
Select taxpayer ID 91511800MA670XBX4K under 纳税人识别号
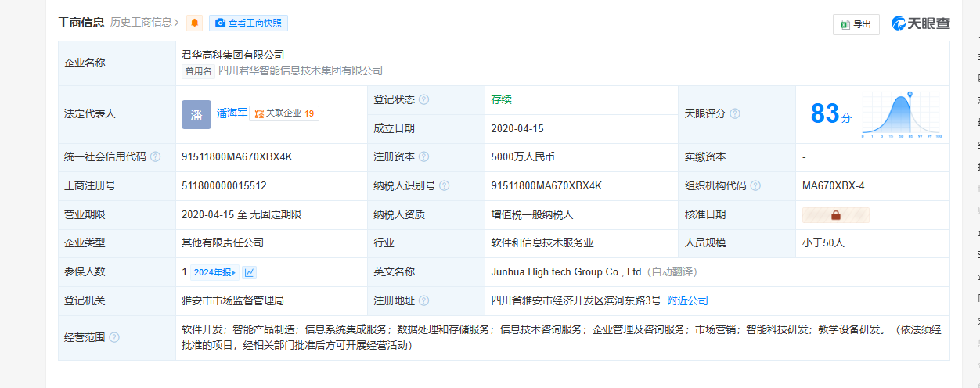tap(546, 185)
